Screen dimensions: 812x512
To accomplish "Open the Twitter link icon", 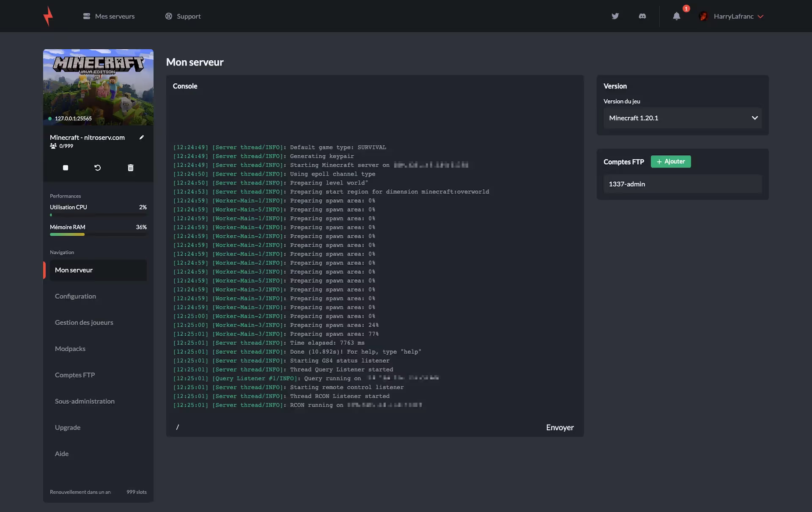I will pyautogui.click(x=615, y=16).
